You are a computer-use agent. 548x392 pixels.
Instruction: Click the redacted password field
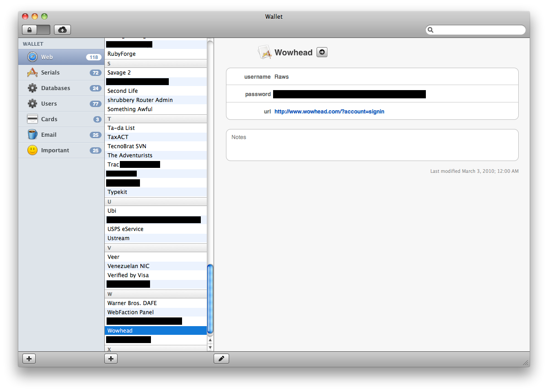point(349,94)
